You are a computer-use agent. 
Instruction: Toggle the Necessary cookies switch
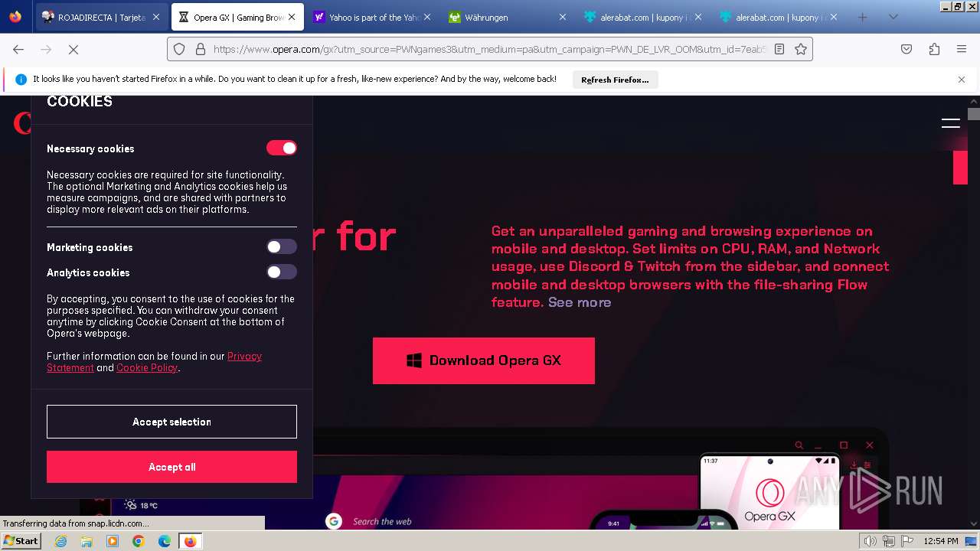click(282, 148)
